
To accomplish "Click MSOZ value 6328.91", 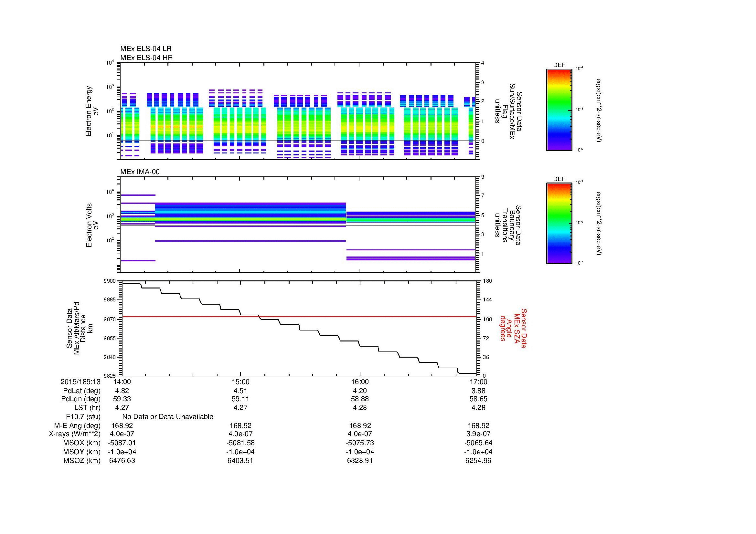I will tap(360, 461).
